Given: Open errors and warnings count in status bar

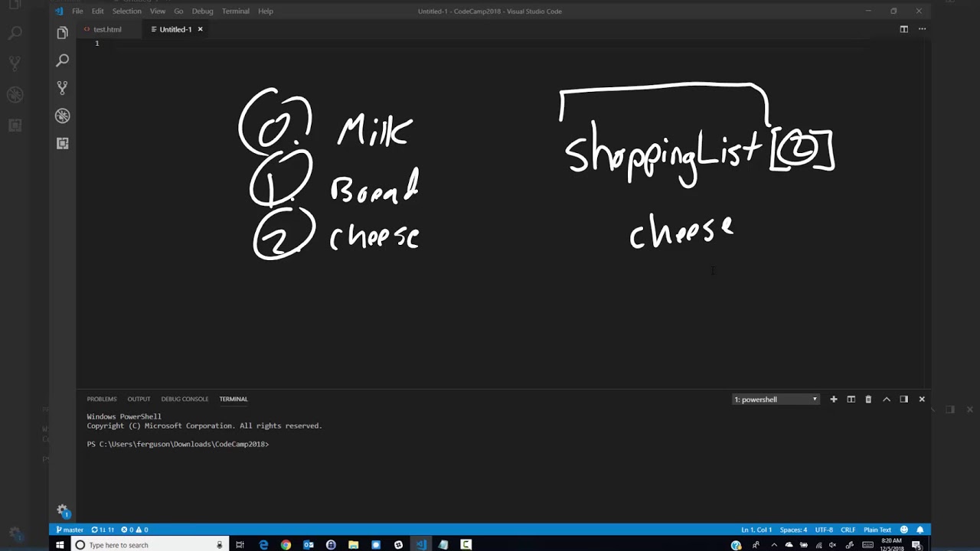Looking at the screenshot, I should point(134,530).
